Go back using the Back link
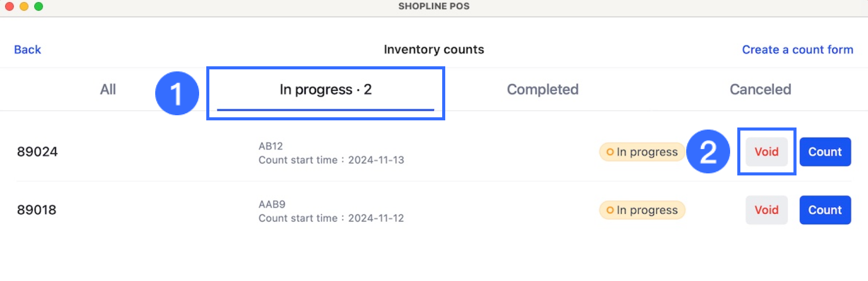Image resolution: width=868 pixels, height=281 pixels. (28, 49)
